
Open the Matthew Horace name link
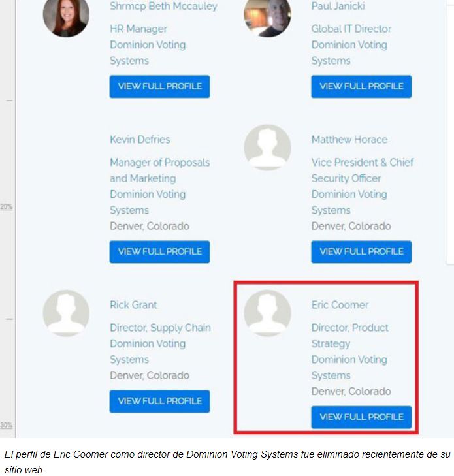coord(349,140)
